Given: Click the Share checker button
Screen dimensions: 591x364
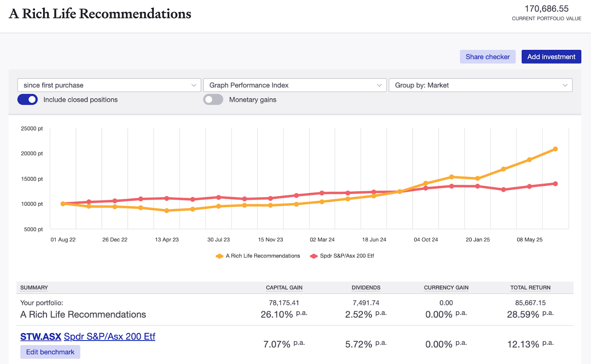Looking at the screenshot, I should point(487,57).
